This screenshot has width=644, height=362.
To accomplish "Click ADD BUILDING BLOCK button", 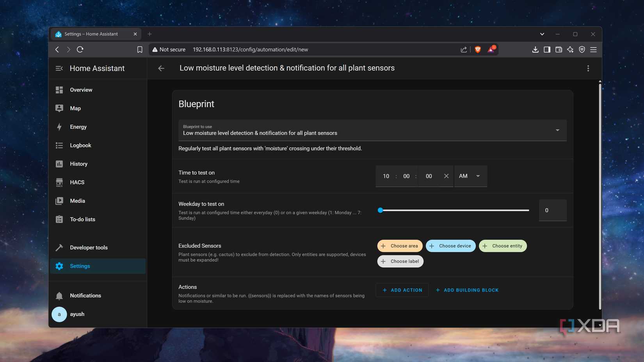I will (x=467, y=290).
